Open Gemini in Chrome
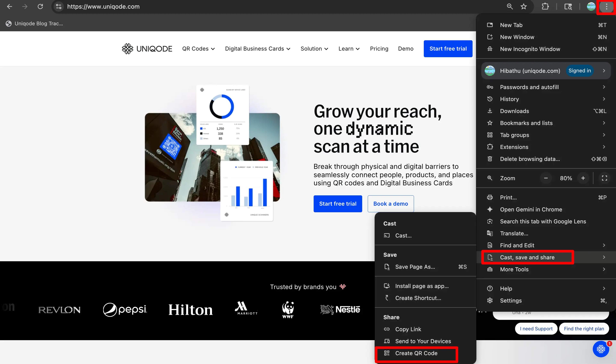 click(x=546, y=210)
